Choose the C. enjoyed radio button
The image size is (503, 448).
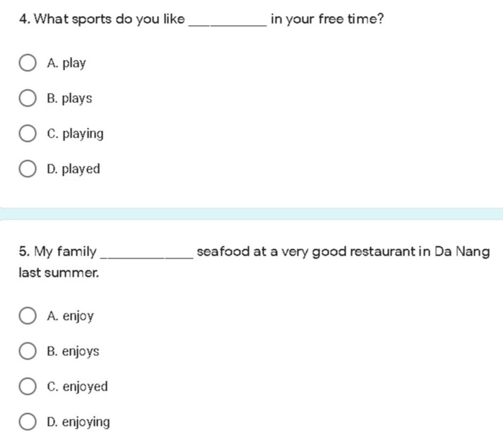(28, 386)
